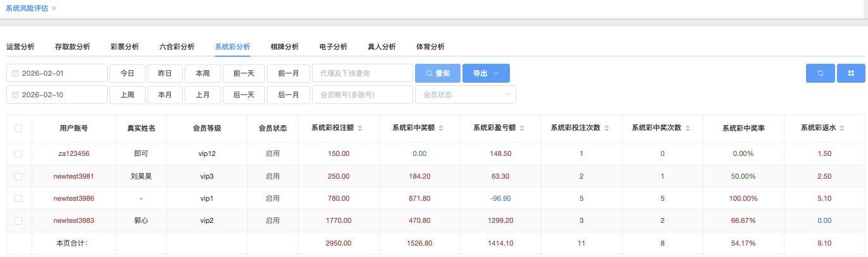Open the grid column settings icon
The height and width of the screenshot is (257, 868).
[x=851, y=73]
